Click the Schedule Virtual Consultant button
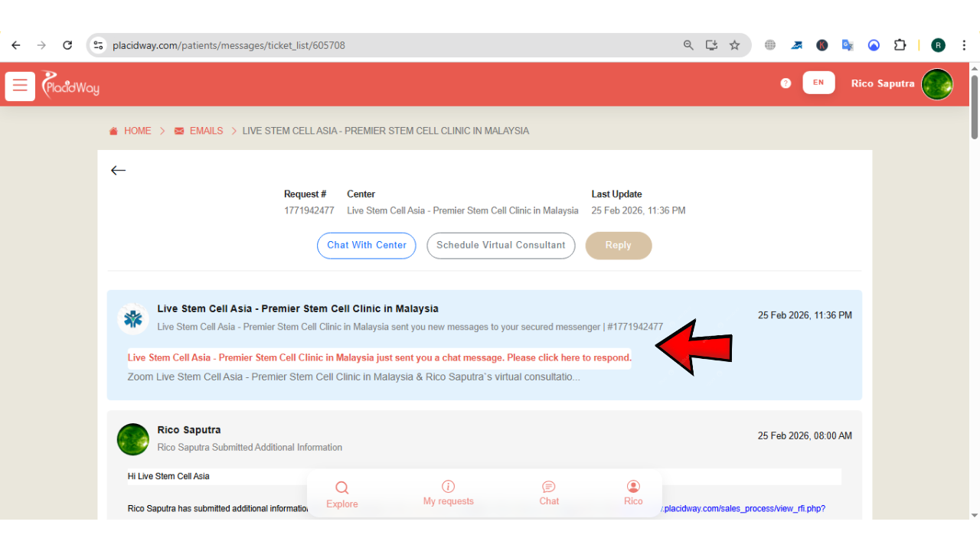The height and width of the screenshot is (551, 980). coord(501,246)
